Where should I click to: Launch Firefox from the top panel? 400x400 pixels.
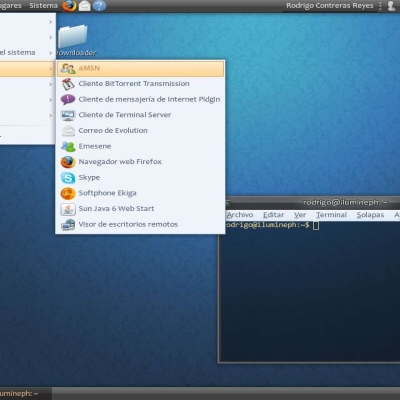click(x=69, y=6)
